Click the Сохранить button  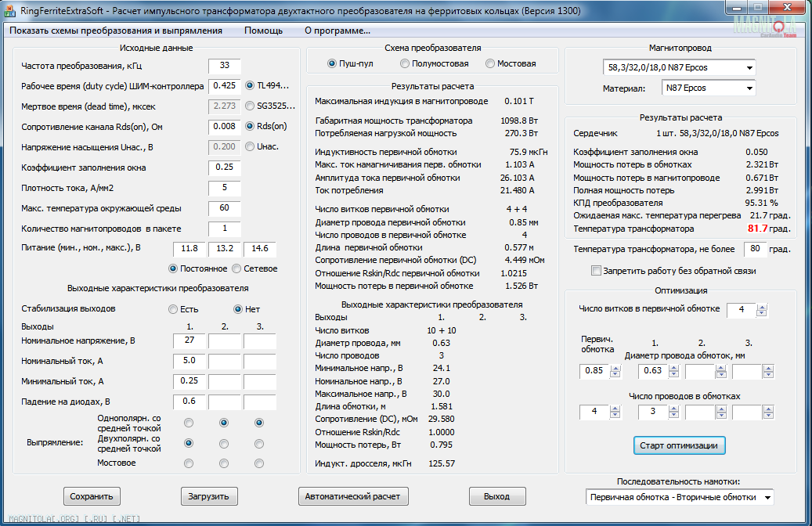(92, 496)
